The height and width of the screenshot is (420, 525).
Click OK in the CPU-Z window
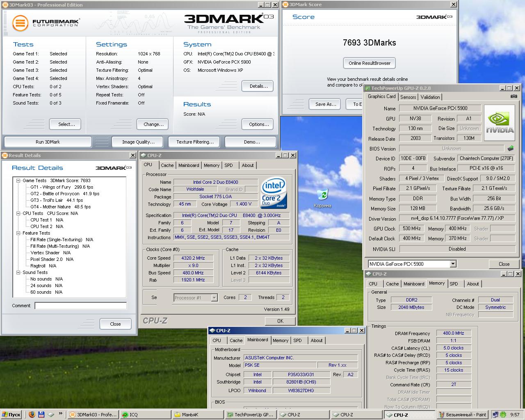click(280, 321)
